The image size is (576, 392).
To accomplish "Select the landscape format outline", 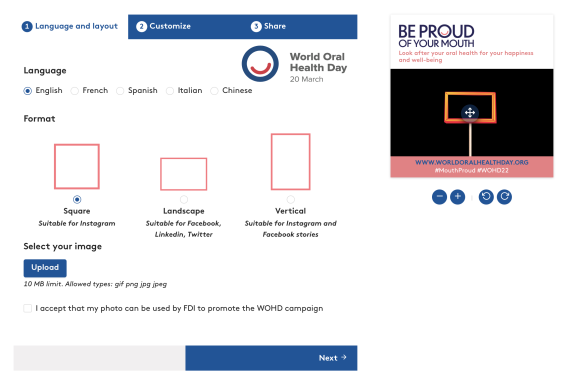I will point(184,174).
